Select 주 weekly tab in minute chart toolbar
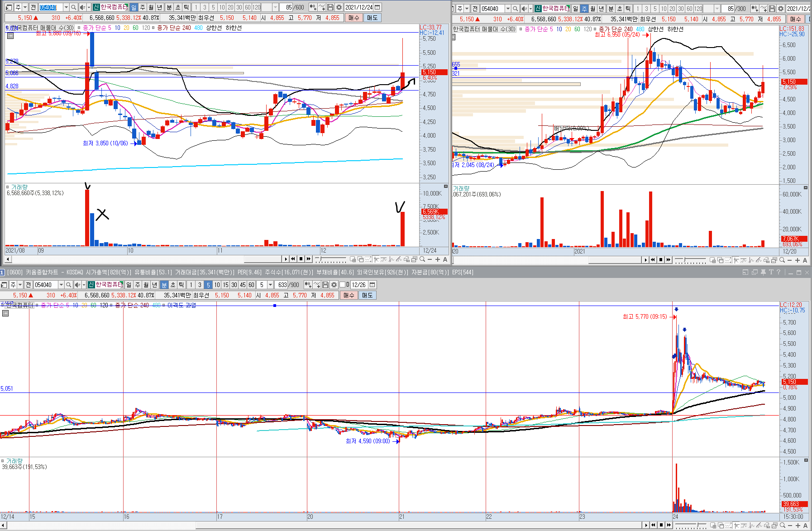Screen dimensions: 812x531 [x=138, y=285]
